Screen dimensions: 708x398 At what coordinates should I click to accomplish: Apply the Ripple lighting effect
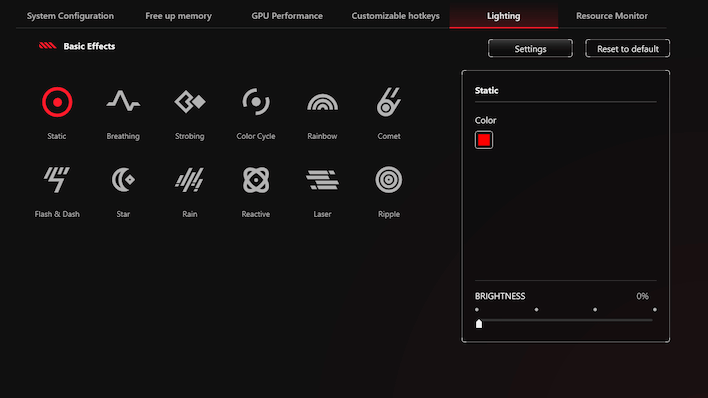389,180
